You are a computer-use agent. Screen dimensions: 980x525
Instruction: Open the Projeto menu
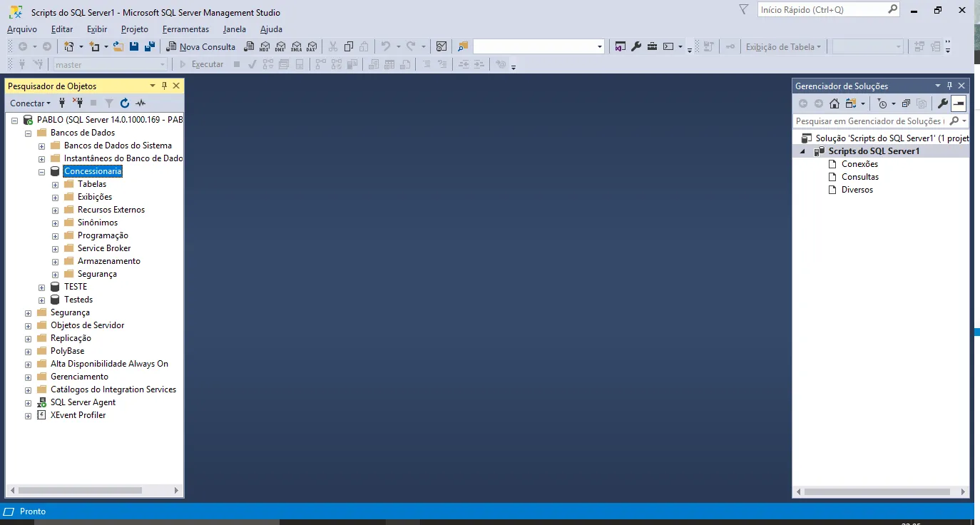point(135,29)
